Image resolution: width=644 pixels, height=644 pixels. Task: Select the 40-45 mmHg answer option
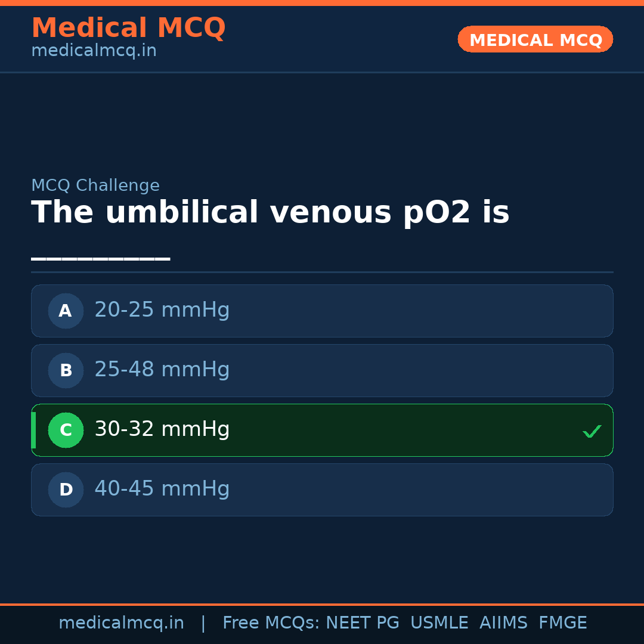tap(322, 490)
